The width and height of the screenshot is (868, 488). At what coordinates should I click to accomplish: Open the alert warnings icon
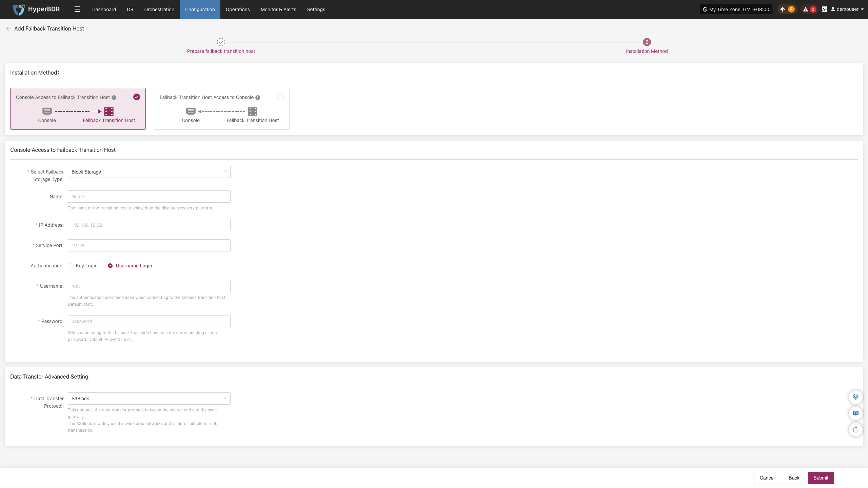(806, 9)
